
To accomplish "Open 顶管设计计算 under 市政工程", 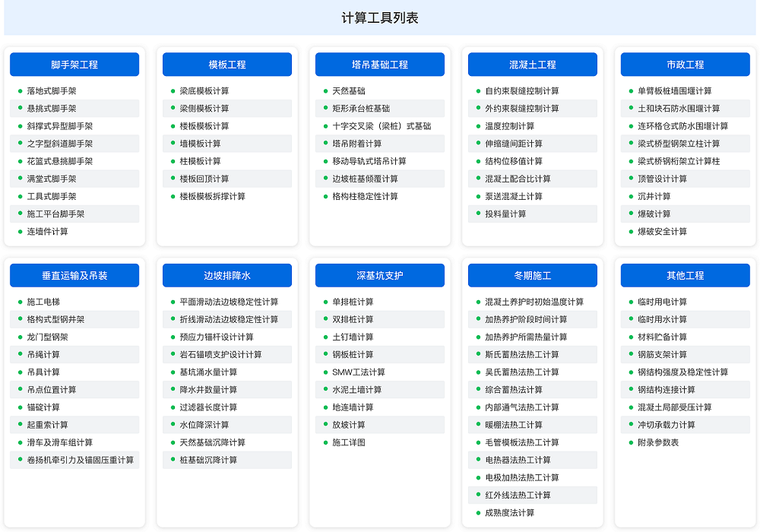I will point(663,179).
